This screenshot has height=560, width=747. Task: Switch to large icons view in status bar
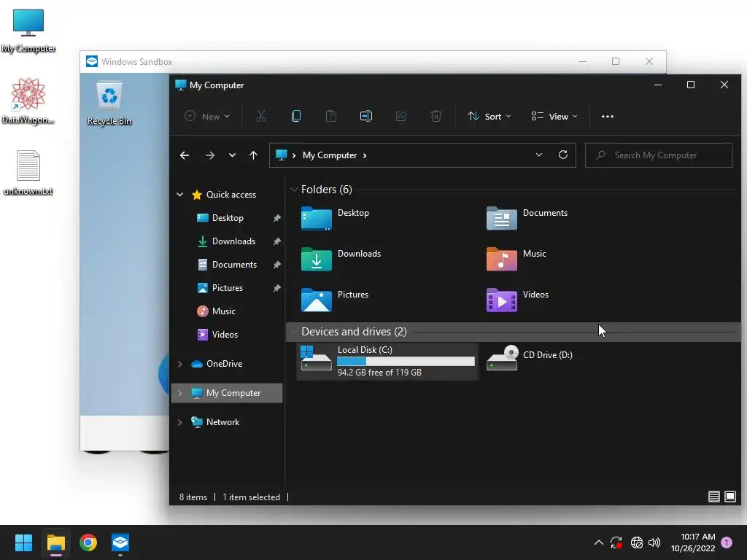click(x=729, y=497)
